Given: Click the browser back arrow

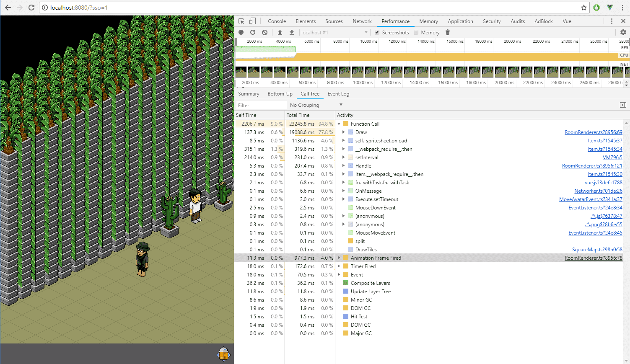Looking at the screenshot, I should [8, 8].
